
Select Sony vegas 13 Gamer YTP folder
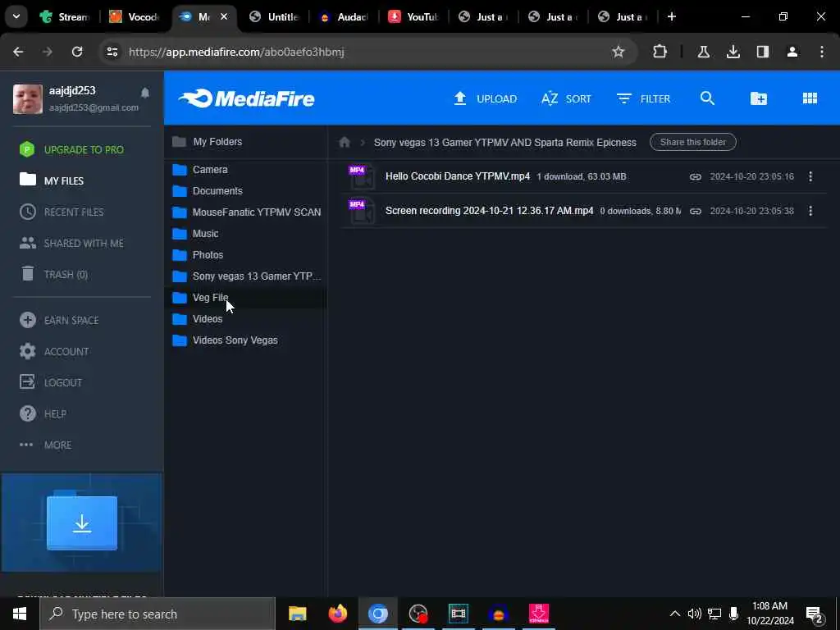[x=246, y=276]
